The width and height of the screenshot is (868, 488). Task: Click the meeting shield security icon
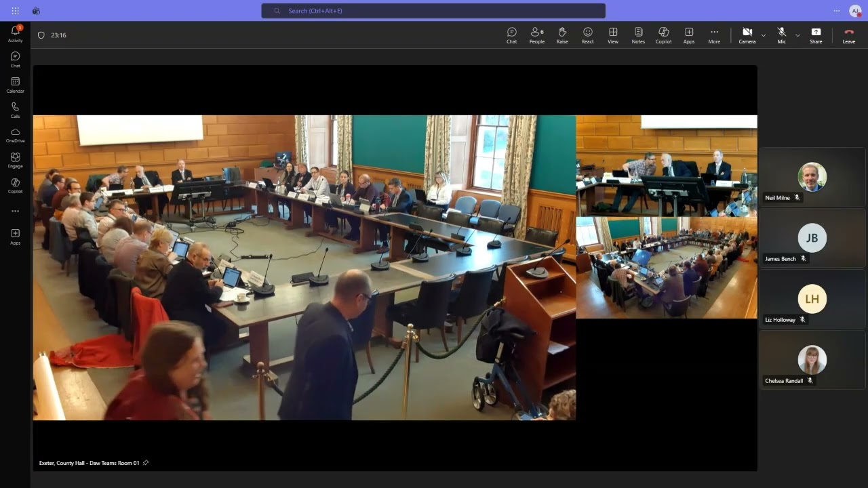tap(41, 35)
